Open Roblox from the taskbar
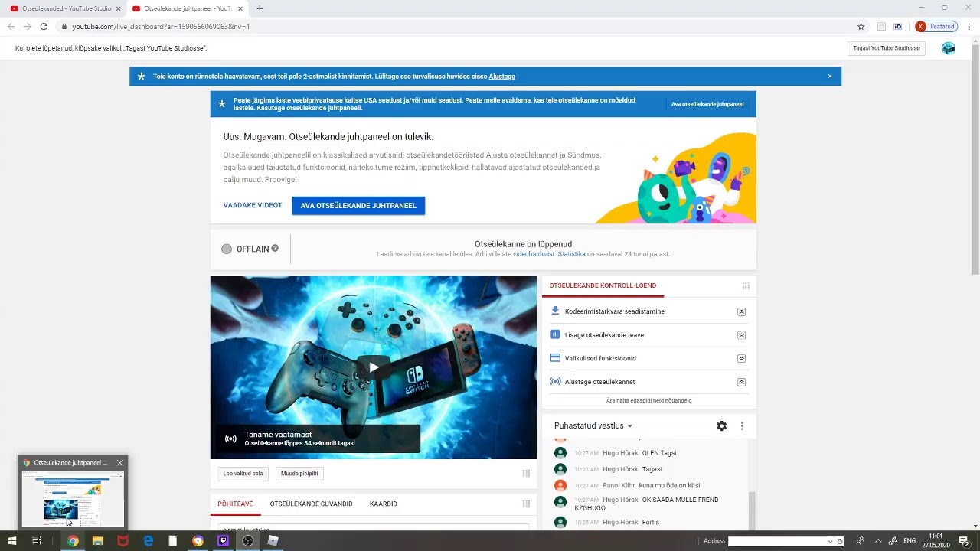 tap(273, 541)
